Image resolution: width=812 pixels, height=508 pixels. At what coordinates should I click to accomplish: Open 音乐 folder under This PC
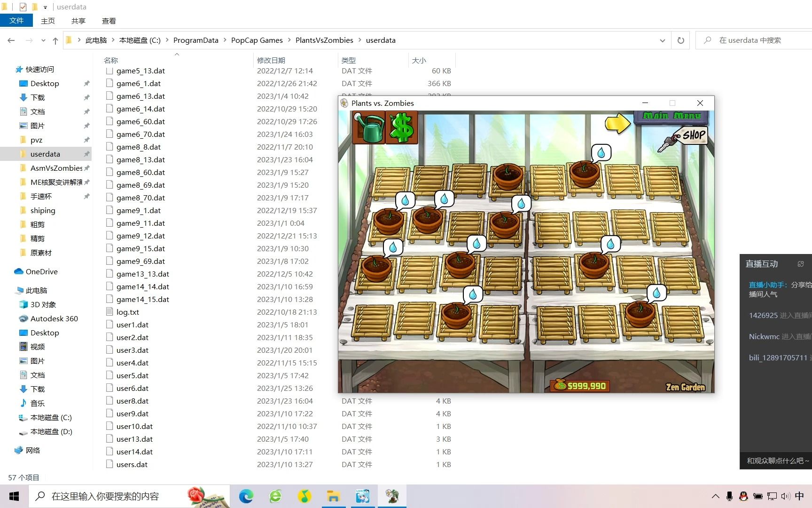click(37, 403)
